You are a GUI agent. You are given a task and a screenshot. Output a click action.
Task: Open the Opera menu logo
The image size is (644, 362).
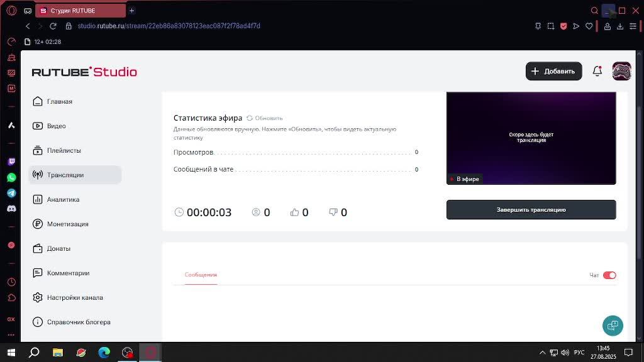coord(11,11)
